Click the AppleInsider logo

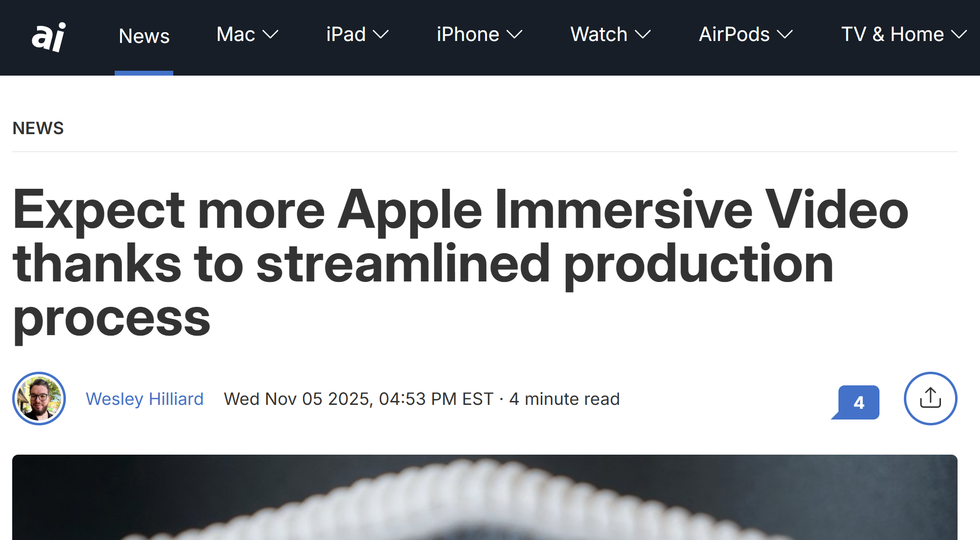pyautogui.click(x=49, y=37)
